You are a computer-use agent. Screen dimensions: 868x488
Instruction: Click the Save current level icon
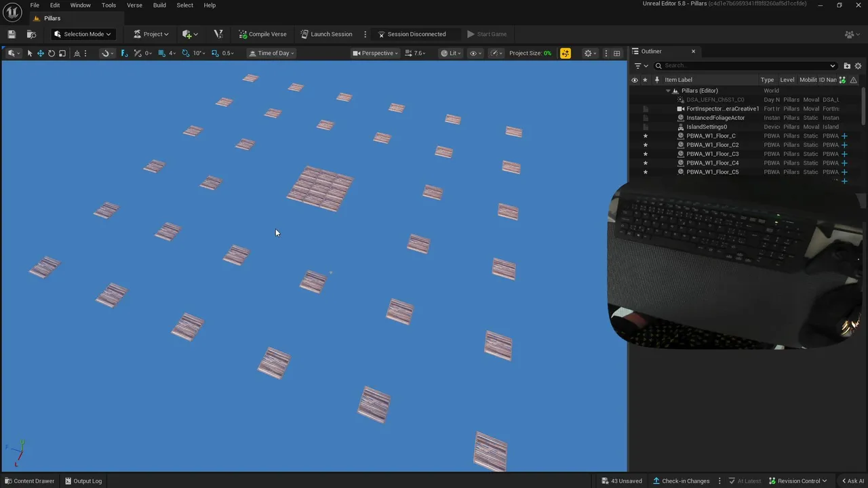pyautogui.click(x=12, y=34)
